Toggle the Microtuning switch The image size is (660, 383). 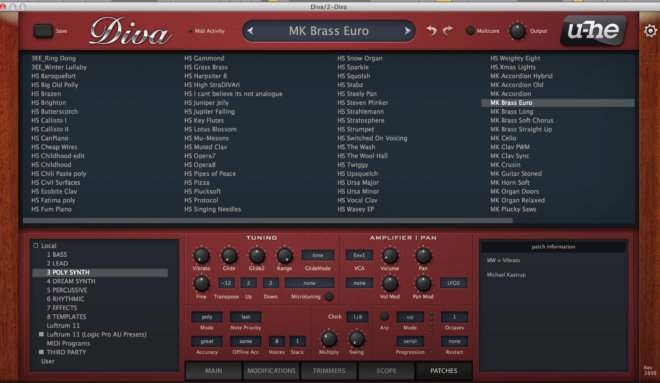click(329, 297)
